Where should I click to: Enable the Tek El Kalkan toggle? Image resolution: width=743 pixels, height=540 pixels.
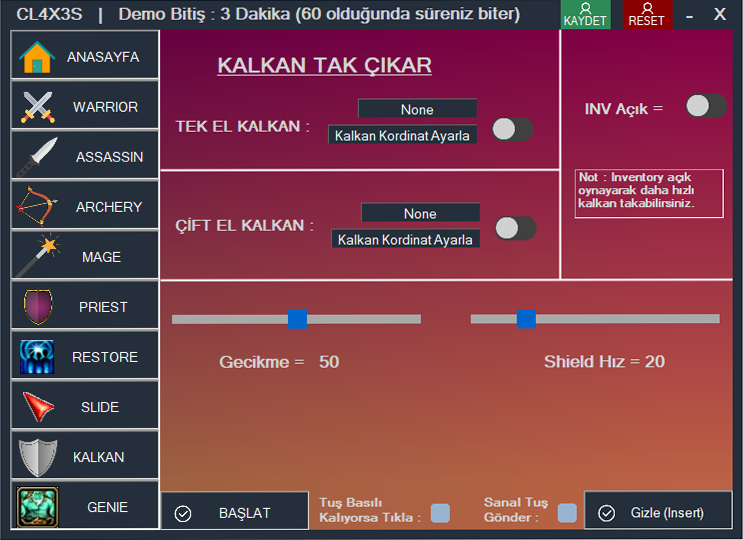click(513, 129)
